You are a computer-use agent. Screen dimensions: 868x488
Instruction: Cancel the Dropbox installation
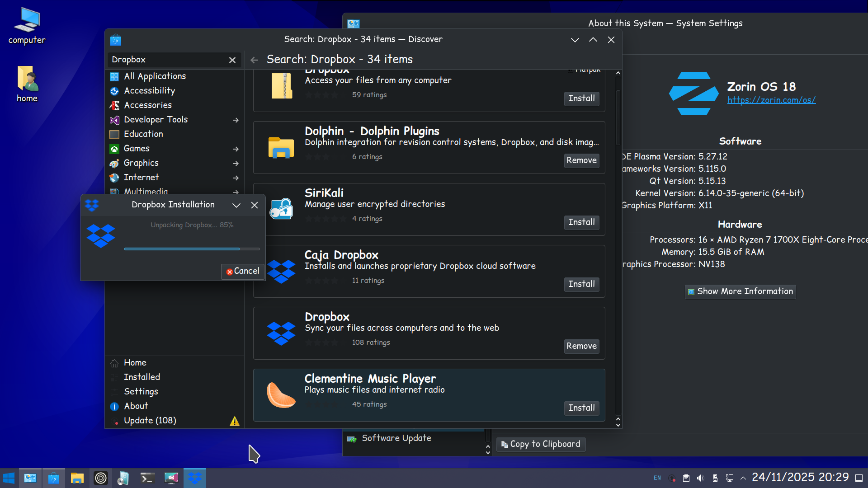coord(243,271)
